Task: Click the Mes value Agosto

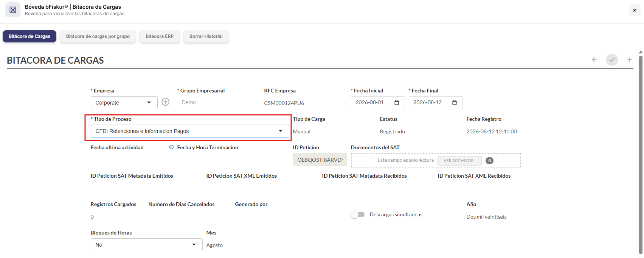Action: coord(214,245)
